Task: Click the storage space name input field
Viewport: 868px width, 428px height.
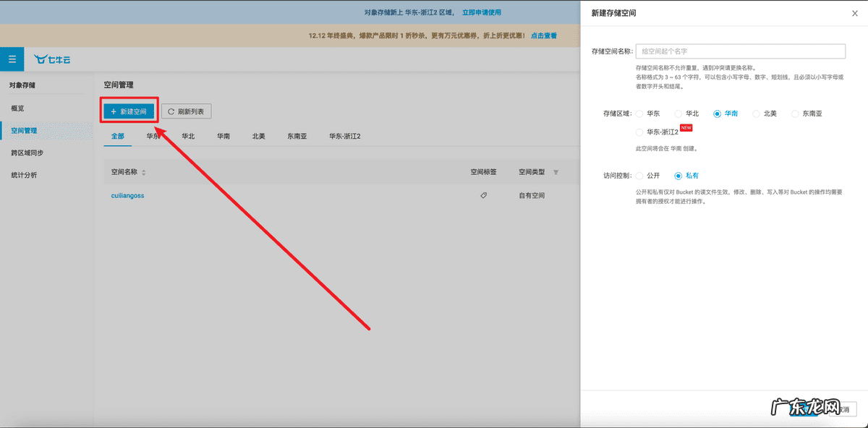Action: [741, 51]
